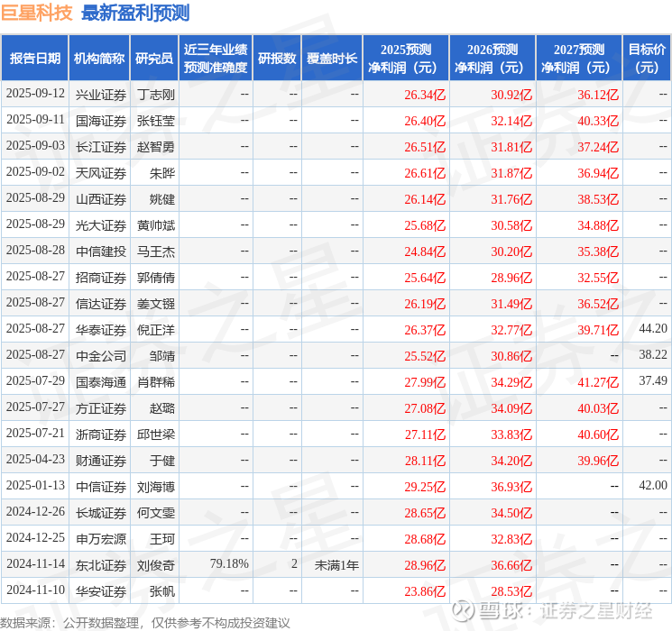Select analyst 丁志刚
This screenshot has width=672, height=631.
(x=156, y=95)
